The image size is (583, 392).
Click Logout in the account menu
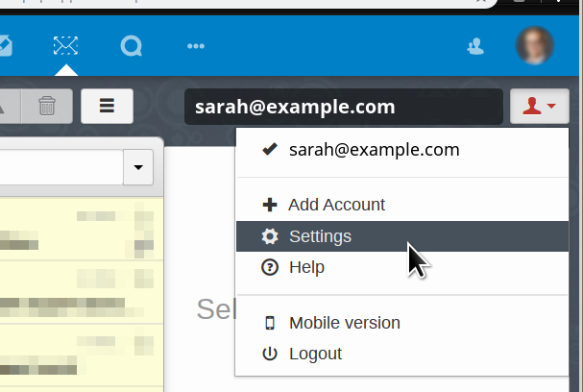click(315, 354)
